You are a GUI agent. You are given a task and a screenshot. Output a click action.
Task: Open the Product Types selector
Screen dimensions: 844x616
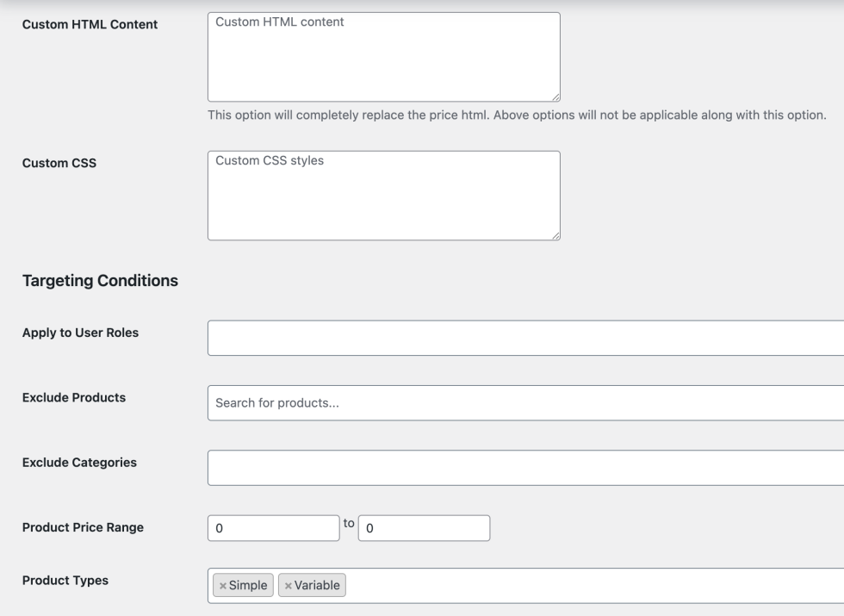(517, 584)
